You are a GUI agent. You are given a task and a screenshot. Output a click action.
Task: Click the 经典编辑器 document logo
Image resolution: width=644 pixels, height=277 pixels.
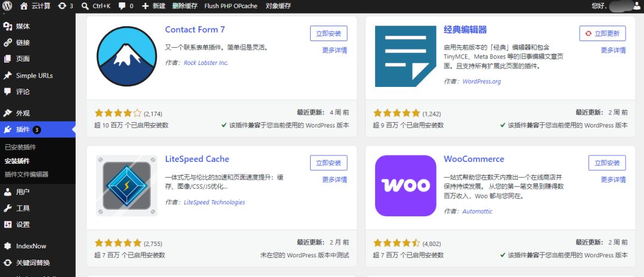[x=405, y=56]
